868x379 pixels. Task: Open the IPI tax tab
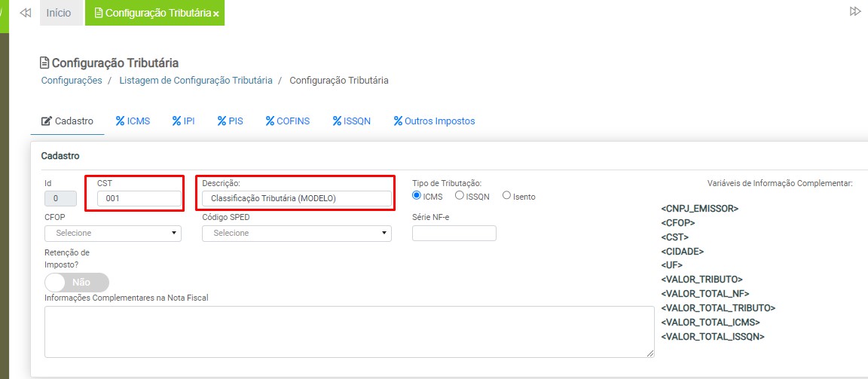[183, 121]
